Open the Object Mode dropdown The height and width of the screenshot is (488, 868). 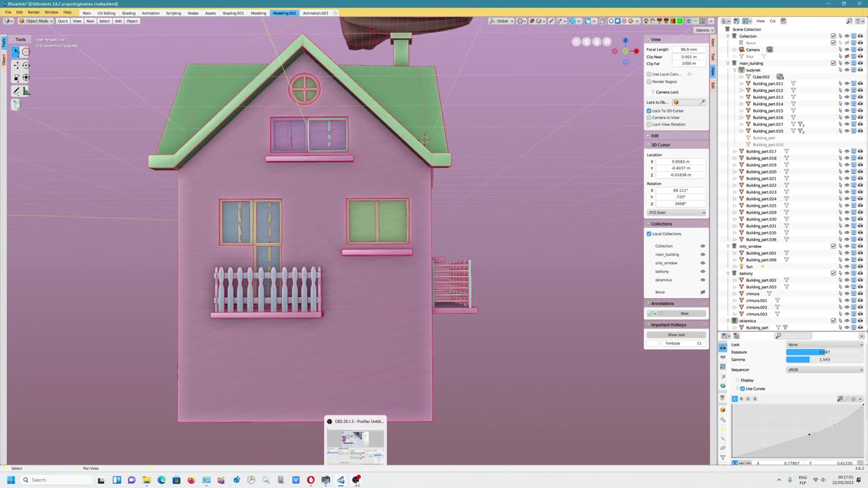pos(36,21)
